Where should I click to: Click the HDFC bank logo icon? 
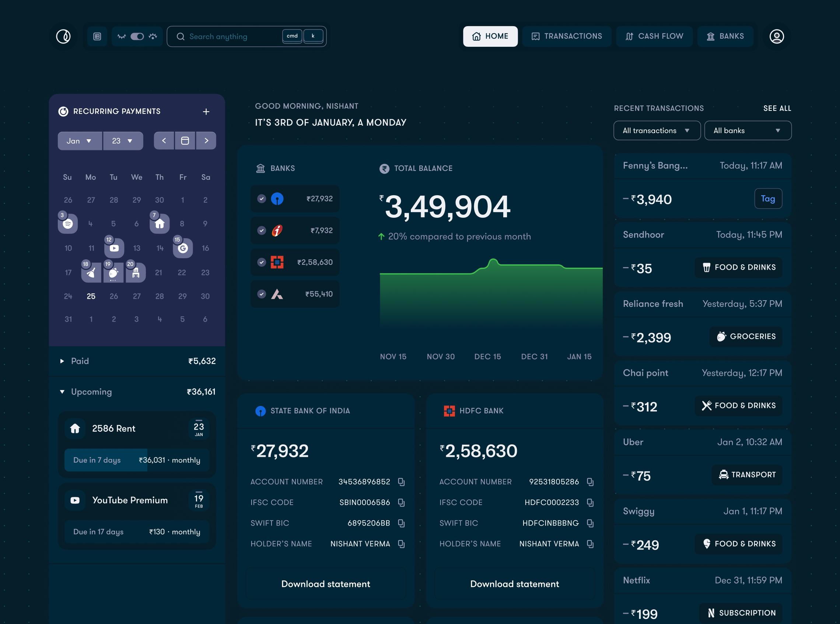[x=447, y=411]
